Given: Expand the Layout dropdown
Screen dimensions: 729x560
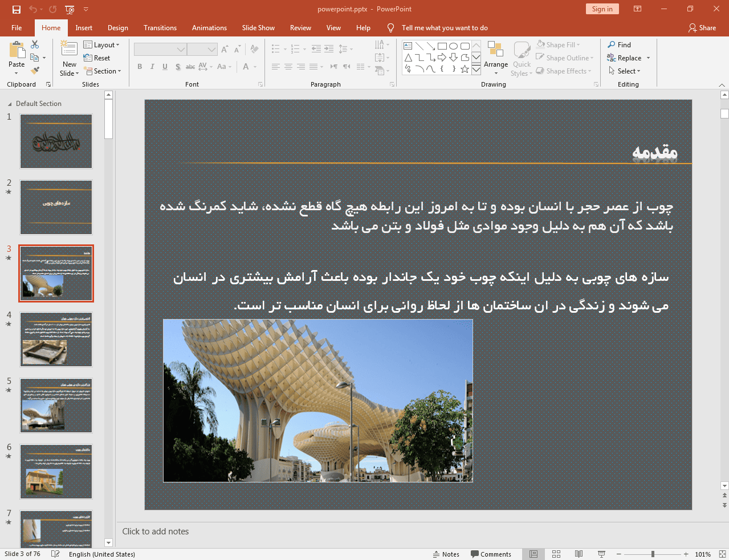Looking at the screenshot, I should pos(101,44).
